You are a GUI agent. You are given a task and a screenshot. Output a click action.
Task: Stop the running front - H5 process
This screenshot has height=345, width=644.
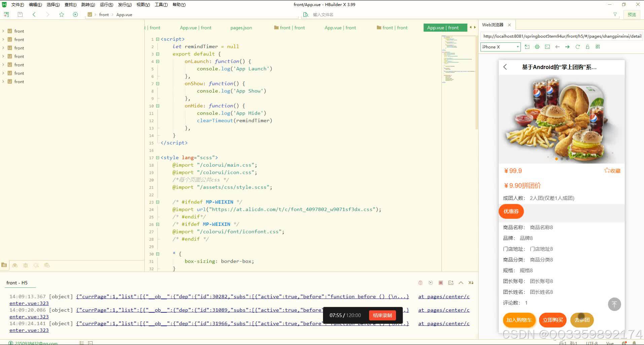pyautogui.click(x=441, y=283)
